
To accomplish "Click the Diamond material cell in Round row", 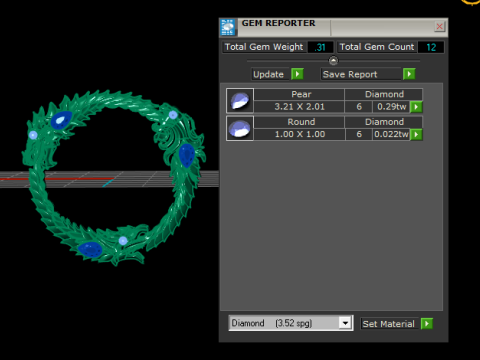I will (x=384, y=122).
